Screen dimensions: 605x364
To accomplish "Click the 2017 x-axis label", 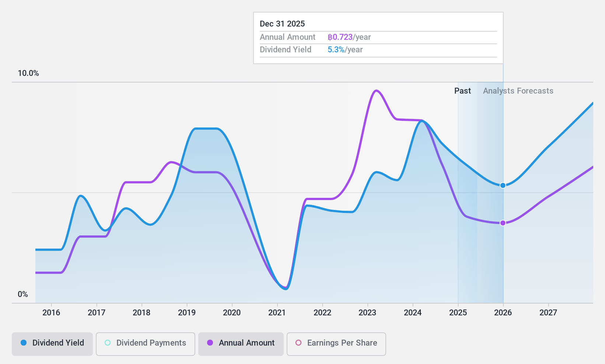I will click(x=97, y=313).
